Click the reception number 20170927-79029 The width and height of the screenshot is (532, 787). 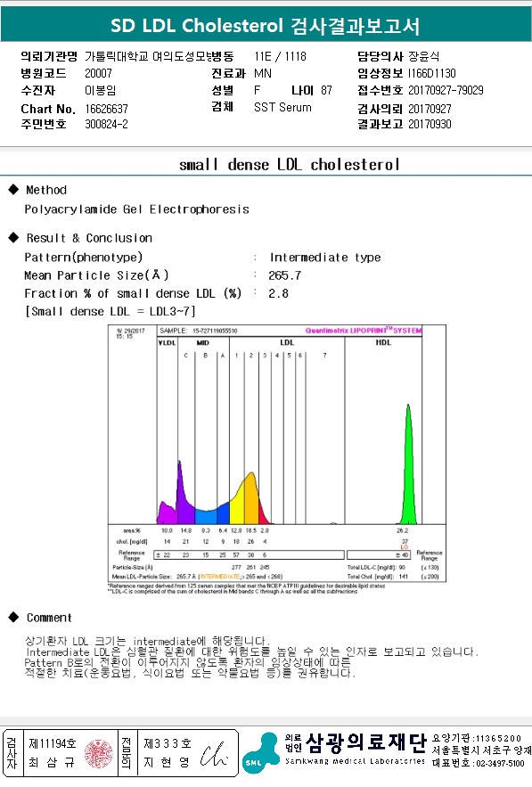pyautogui.click(x=446, y=90)
